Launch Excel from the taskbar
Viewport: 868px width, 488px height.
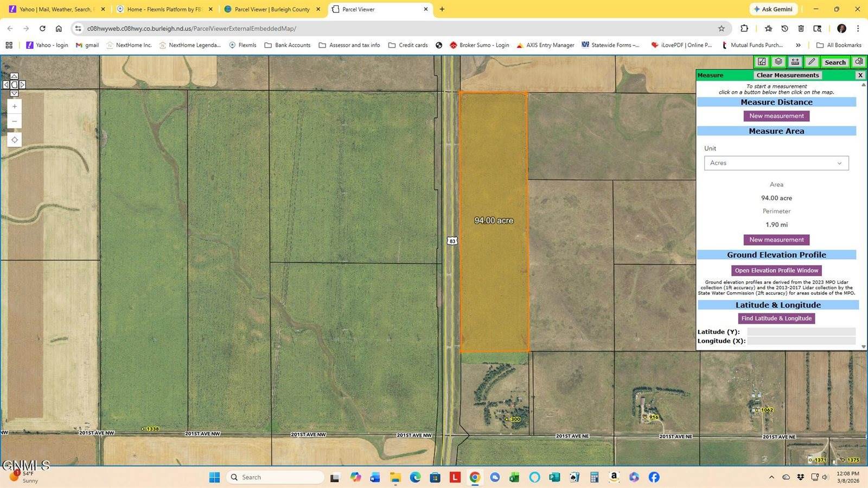(514, 477)
